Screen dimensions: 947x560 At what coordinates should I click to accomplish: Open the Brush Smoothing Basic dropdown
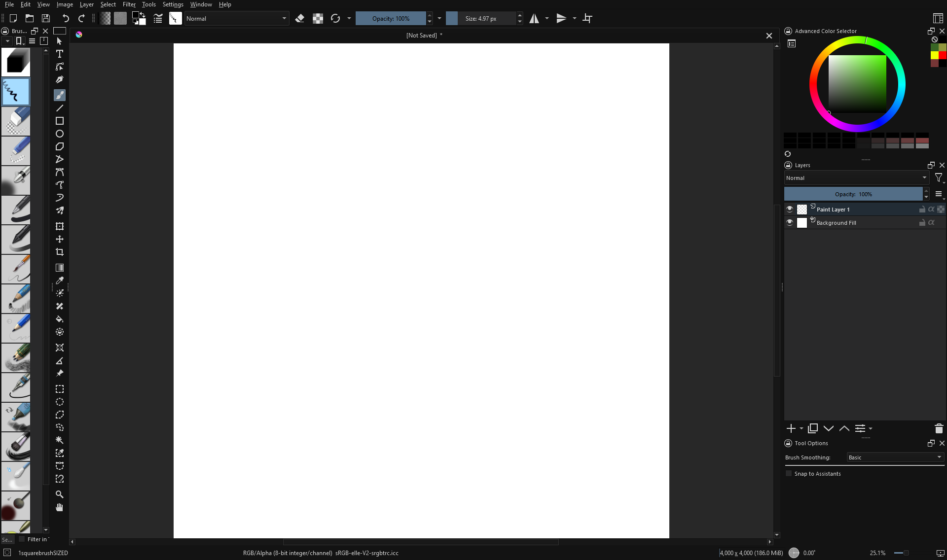(x=895, y=457)
